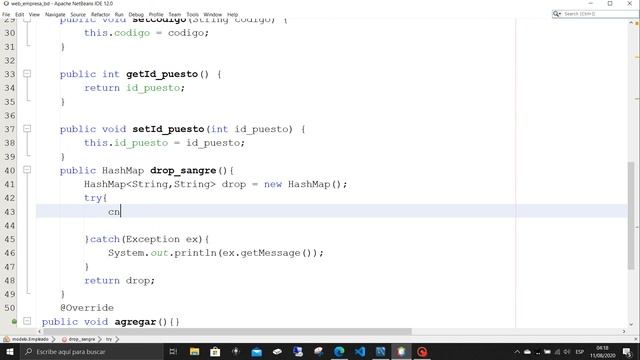
Task: Click 'return drop;' on line 48
Action: 120,280
